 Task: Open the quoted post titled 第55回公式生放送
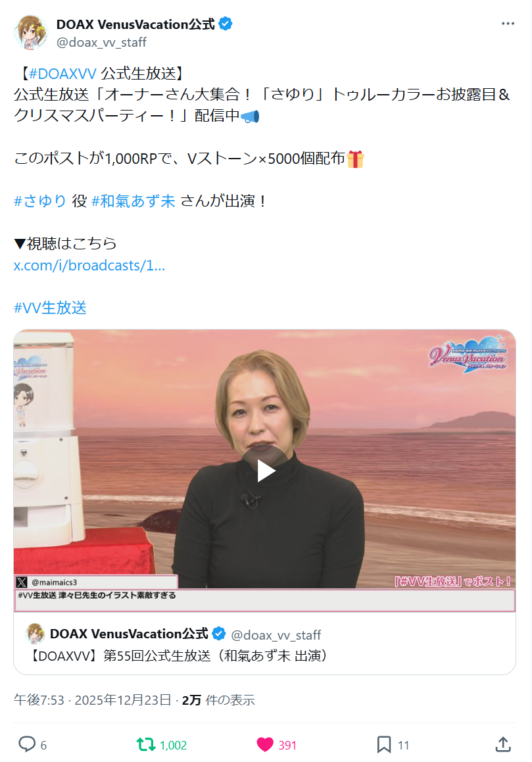pyautogui.click(x=265, y=644)
